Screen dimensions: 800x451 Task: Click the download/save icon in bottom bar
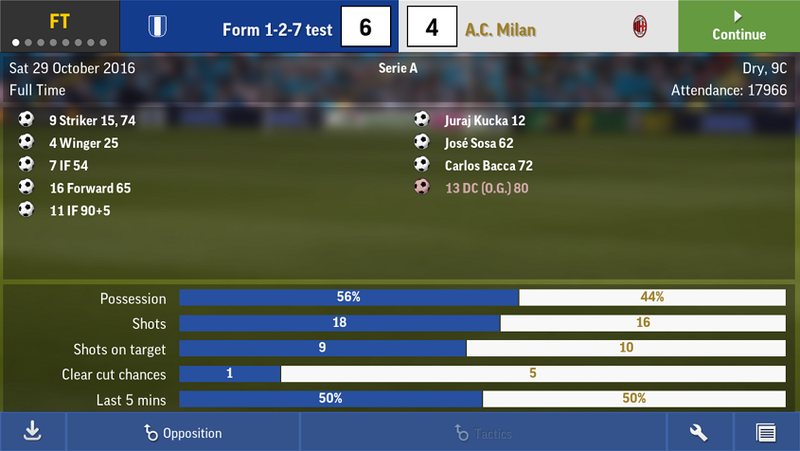pyautogui.click(x=33, y=432)
